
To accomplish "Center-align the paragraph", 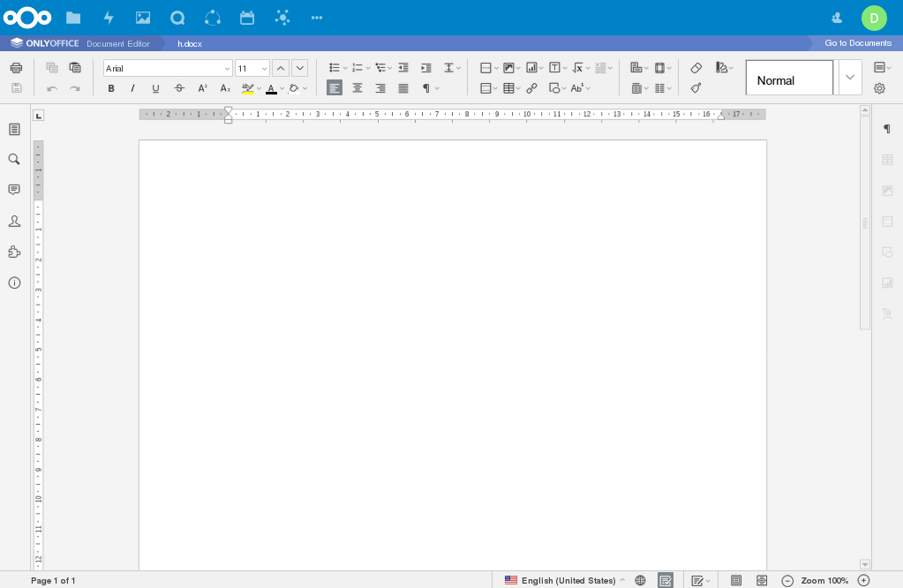I will (x=357, y=88).
